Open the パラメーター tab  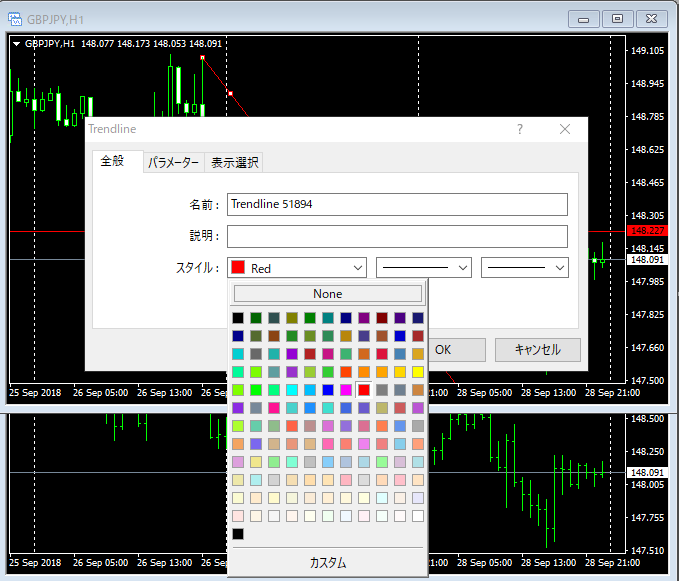[x=174, y=163]
